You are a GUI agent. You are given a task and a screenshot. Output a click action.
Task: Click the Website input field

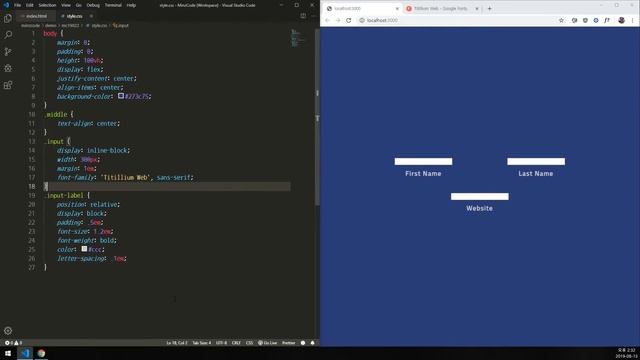(480, 196)
